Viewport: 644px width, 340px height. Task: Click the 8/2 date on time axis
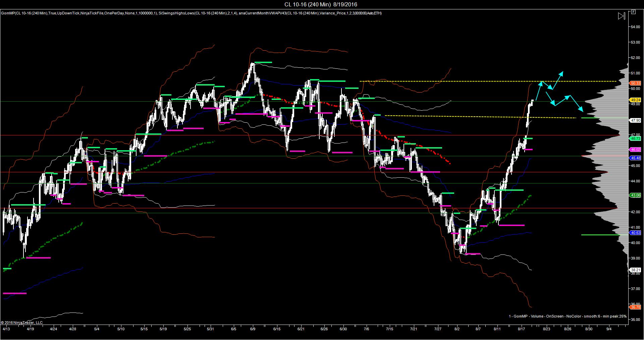click(457, 329)
